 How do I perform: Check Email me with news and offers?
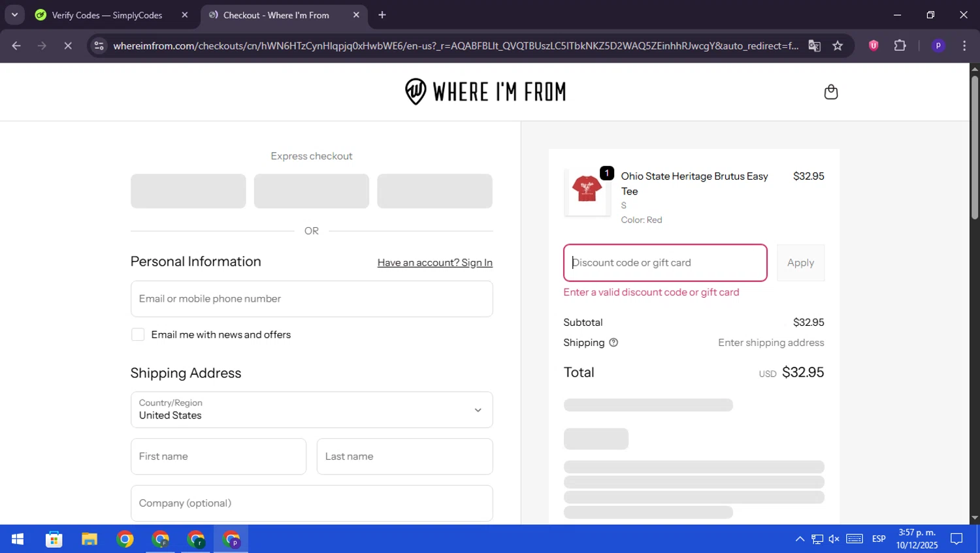pos(138,335)
